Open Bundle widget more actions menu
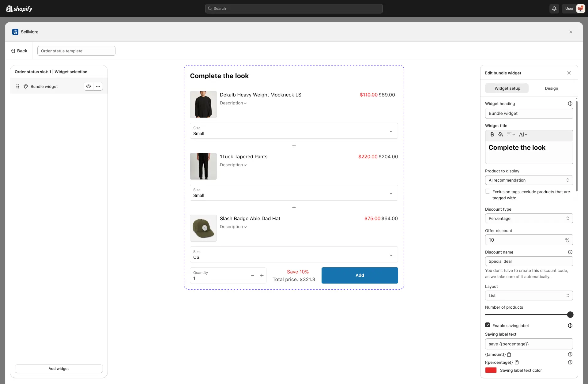This screenshot has height=384, width=588. coord(98,86)
